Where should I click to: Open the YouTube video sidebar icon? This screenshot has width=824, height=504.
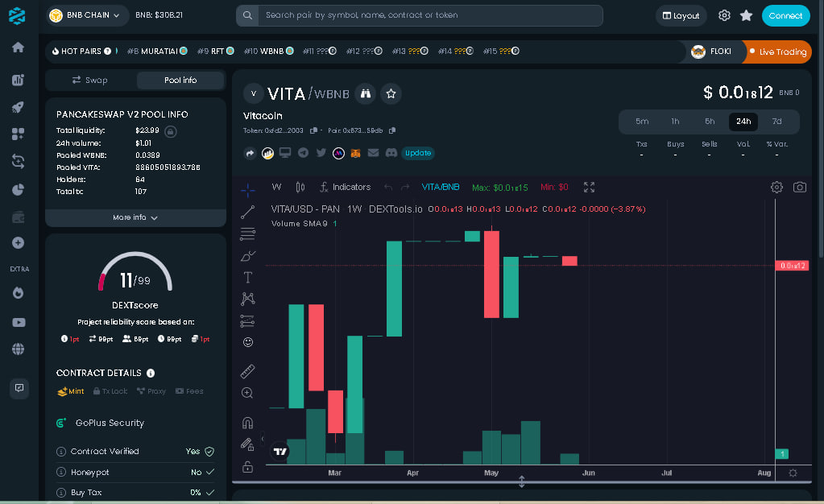coord(19,322)
